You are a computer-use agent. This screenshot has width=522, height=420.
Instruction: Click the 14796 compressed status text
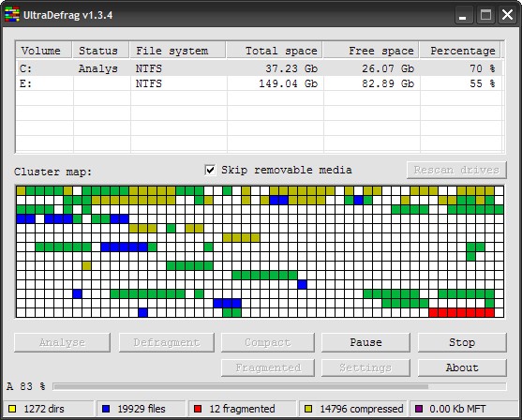pyautogui.click(x=362, y=409)
